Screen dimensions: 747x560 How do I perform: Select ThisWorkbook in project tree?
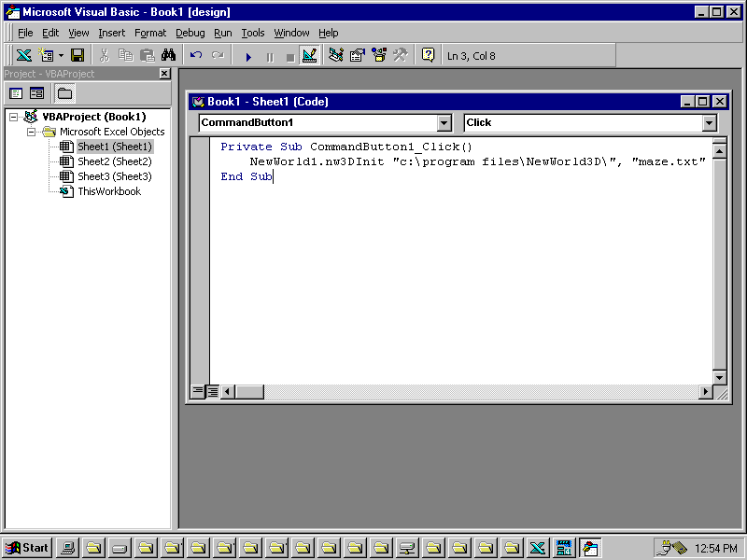coord(109,191)
